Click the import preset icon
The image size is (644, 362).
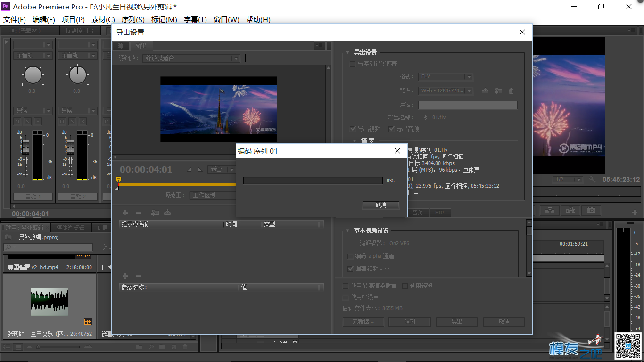498,91
